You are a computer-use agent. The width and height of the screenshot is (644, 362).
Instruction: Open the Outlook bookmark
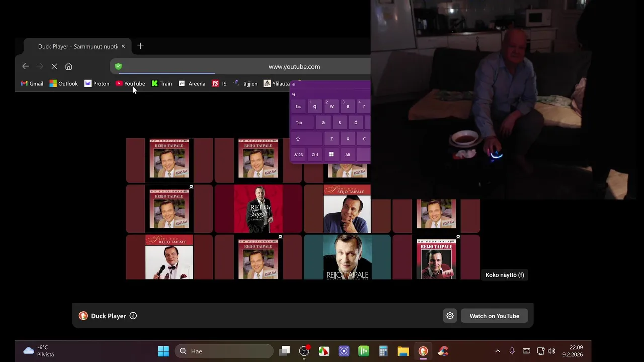pos(63,84)
